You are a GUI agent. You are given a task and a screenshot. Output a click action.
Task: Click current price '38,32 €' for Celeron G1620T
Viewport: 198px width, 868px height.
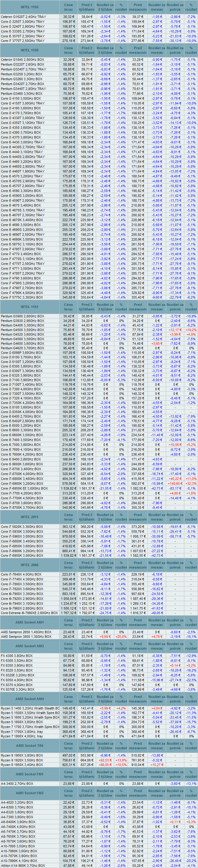coord(68,16)
